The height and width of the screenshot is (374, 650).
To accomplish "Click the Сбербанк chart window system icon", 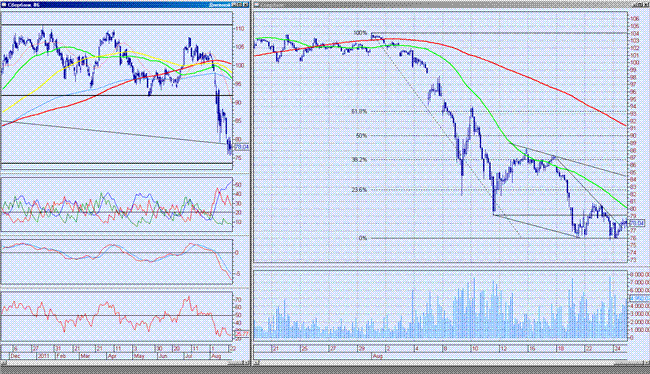I will [4, 5].
